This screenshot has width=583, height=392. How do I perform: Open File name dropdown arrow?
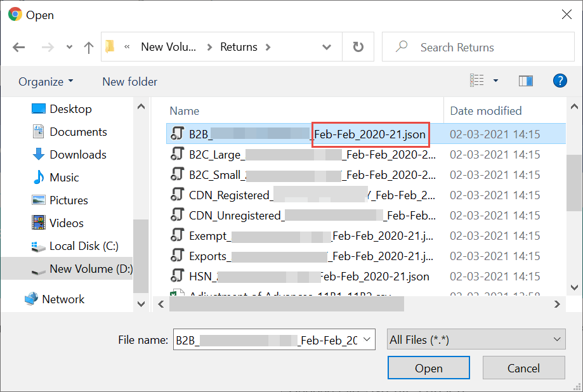coord(367,339)
